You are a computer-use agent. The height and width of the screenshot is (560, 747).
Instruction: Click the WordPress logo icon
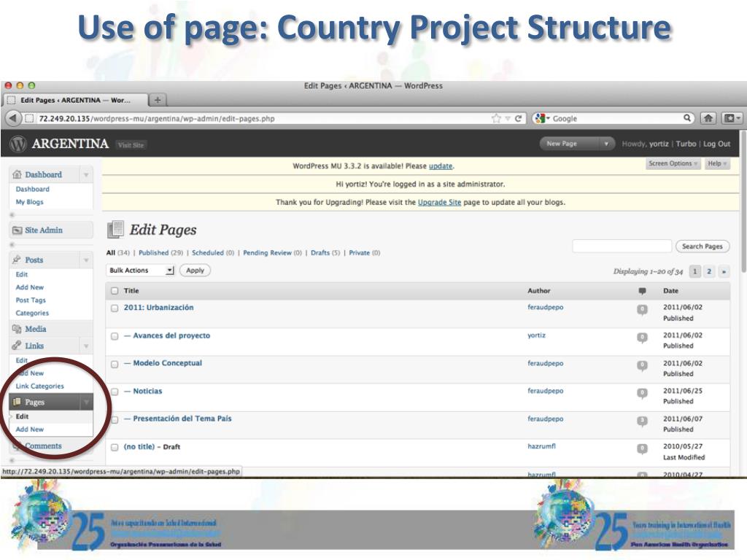click(18, 144)
